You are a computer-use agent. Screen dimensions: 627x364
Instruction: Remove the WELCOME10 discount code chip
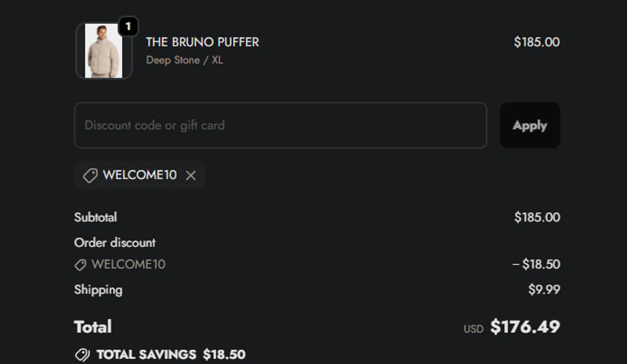(x=191, y=176)
